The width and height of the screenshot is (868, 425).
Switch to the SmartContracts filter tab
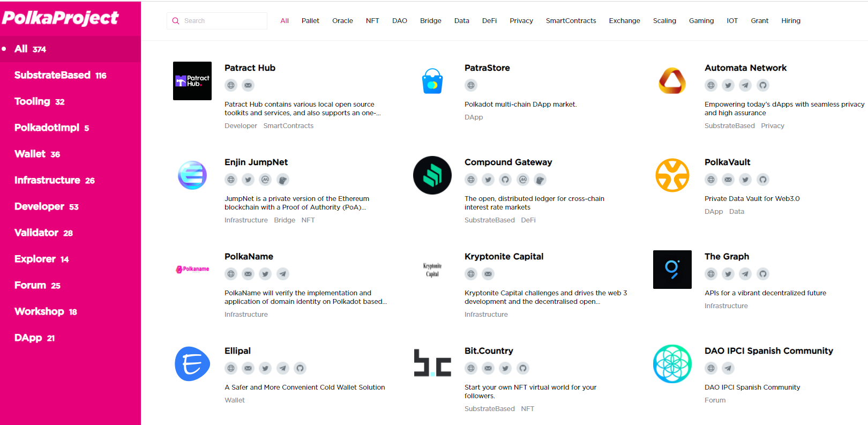pos(571,21)
